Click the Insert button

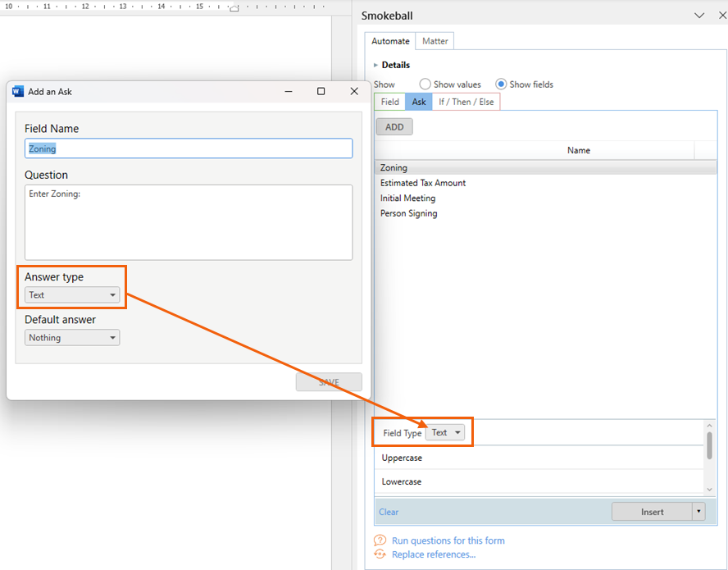click(652, 512)
